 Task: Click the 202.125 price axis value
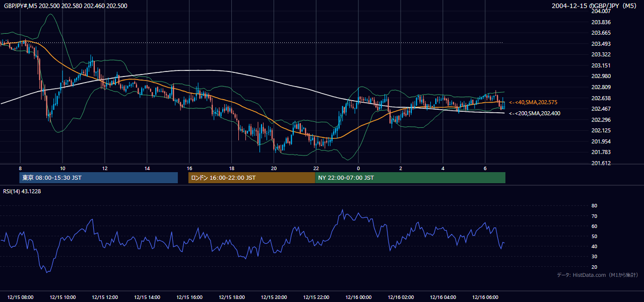[601, 130]
